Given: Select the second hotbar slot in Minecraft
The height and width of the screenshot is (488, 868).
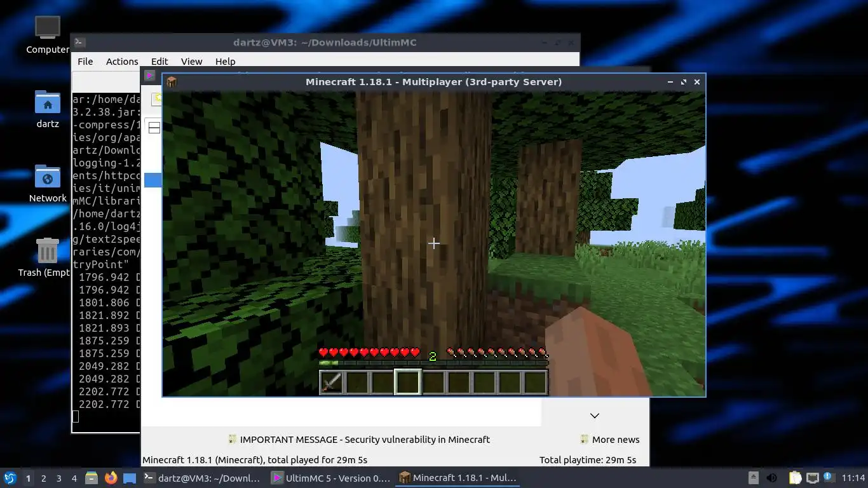Looking at the screenshot, I should pos(356,383).
